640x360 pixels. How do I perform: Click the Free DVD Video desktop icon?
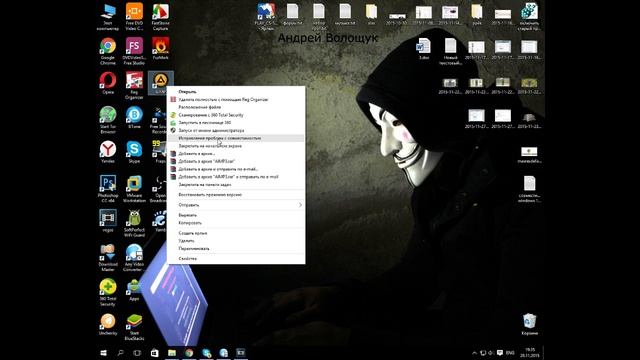click(x=134, y=17)
